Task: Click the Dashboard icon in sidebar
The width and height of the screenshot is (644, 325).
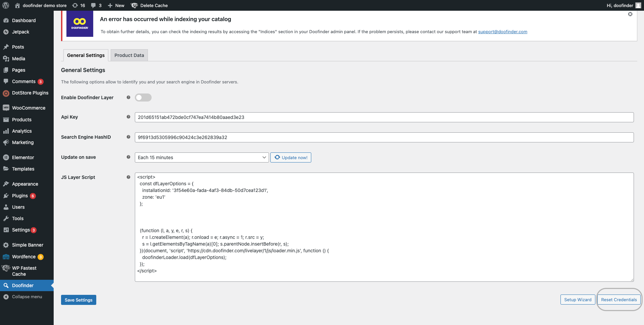Action: pyautogui.click(x=6, y=20)
